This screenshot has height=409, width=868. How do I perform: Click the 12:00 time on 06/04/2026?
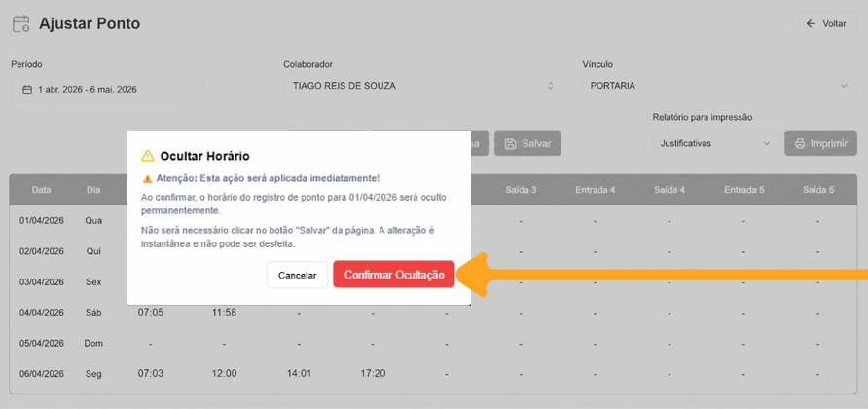[224, 374]
